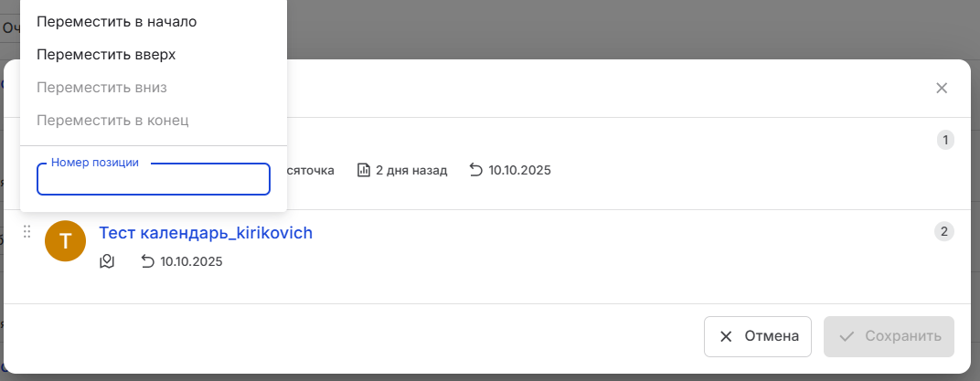Click the 10.10.2025 date in first row
The width and height of the screenshot is (980, 381).
(519, 170)
